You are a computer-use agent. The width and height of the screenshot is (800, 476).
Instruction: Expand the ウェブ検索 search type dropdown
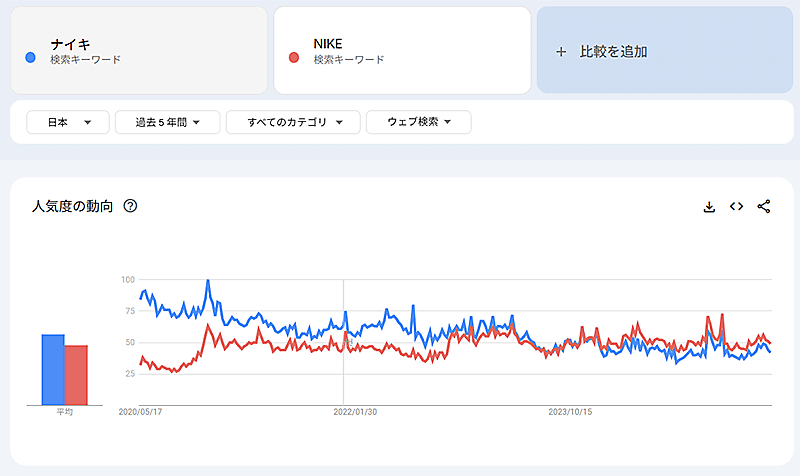[418, 122]
